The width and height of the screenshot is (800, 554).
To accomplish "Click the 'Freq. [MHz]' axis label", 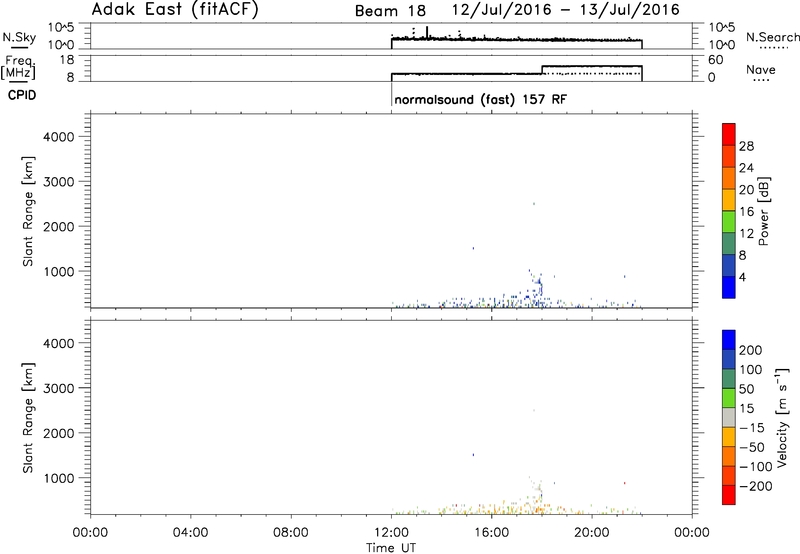I will pos(18,68).
